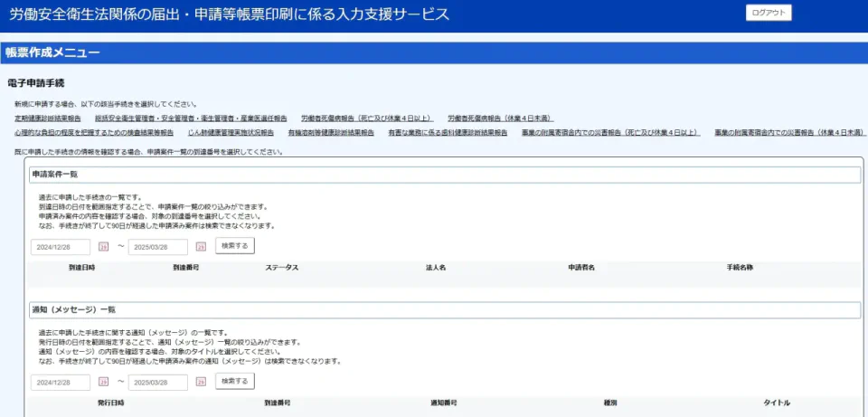Click the ログアウト button

pyautogui.click(x=769, y=13)
